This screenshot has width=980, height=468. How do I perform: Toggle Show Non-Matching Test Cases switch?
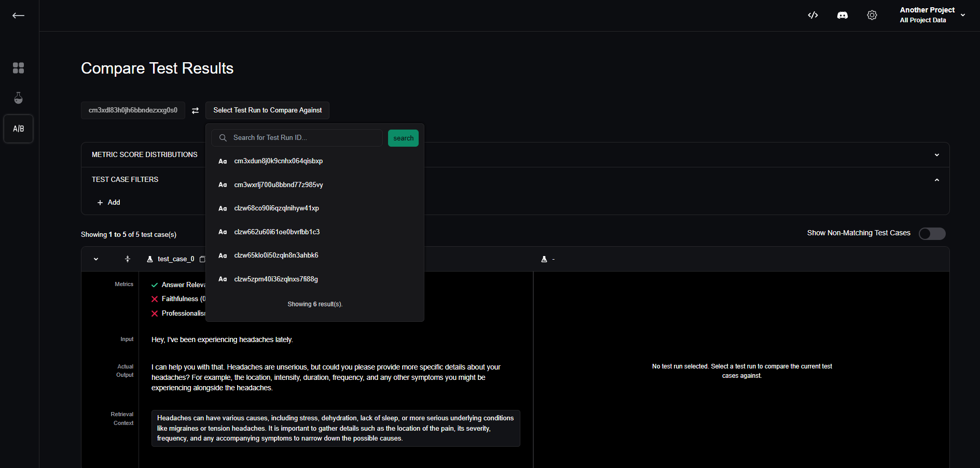pyautogui.click(x=932, y=234)
